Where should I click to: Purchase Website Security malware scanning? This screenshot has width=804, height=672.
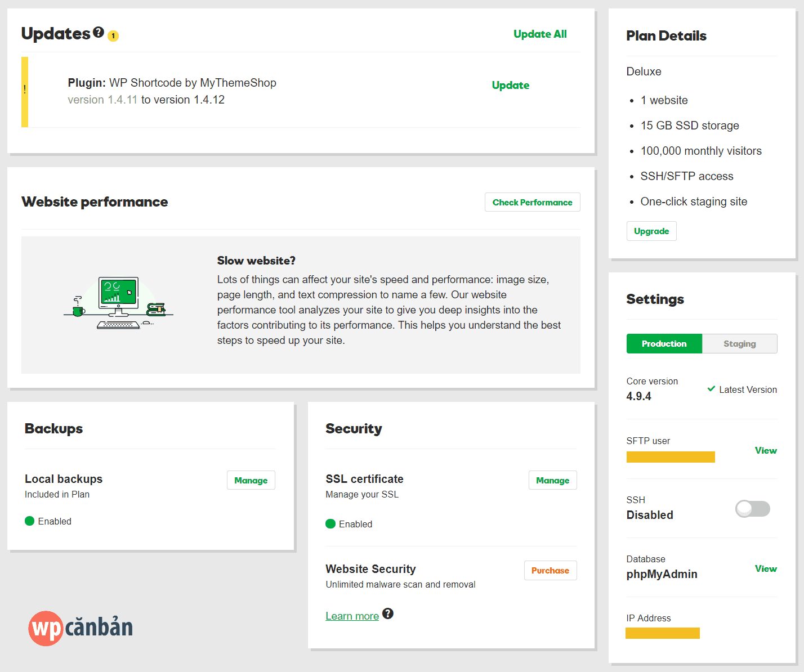click(550, 570)
